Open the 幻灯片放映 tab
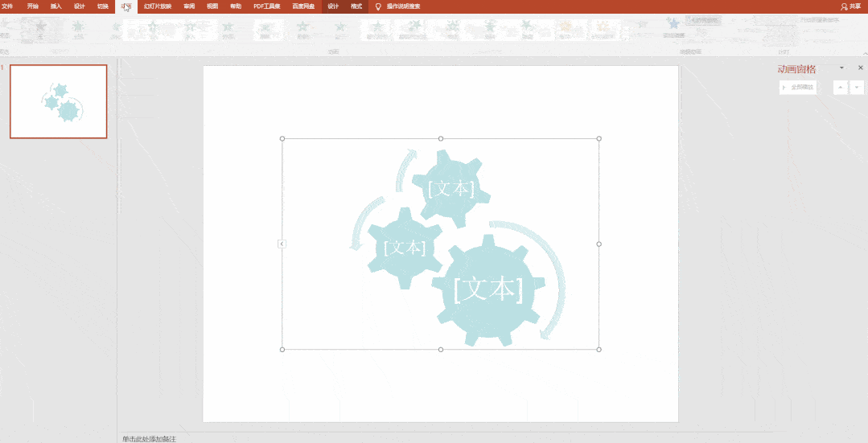868x443 pixels. [x=158, y=6]
